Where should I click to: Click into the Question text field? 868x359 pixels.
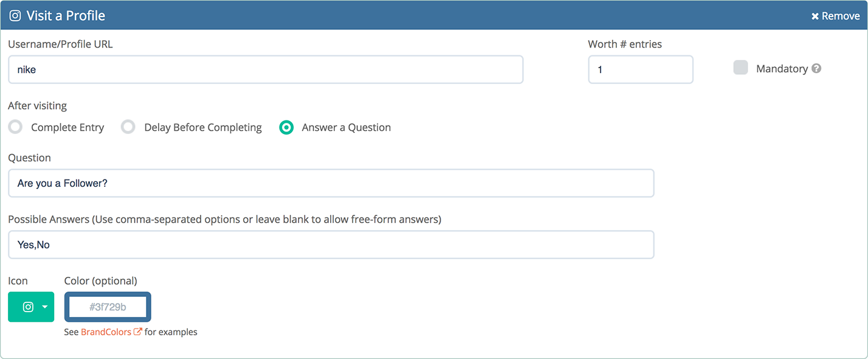pyautogui.click(x=331, y=183)
